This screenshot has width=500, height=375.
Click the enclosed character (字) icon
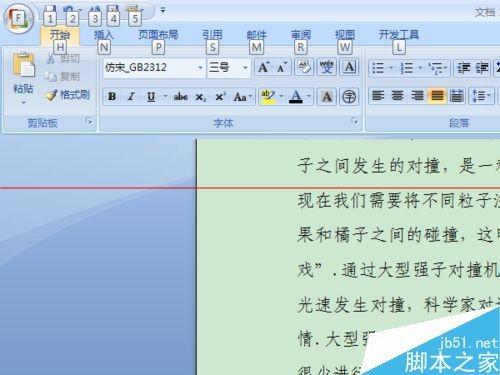(x=349, y=97)
